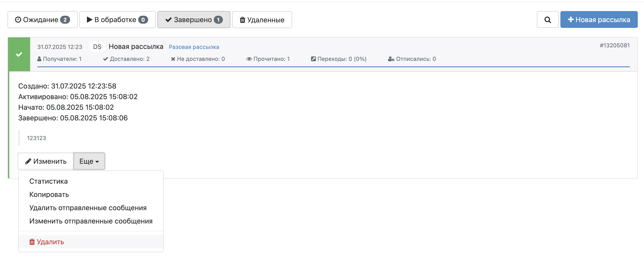Show the Удаленные mailings tab

pos(262,20)
